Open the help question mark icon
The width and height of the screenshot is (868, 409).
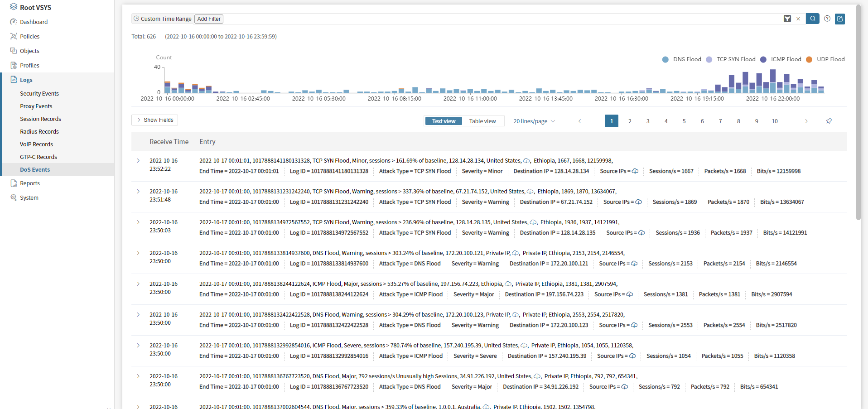(827, 19)
